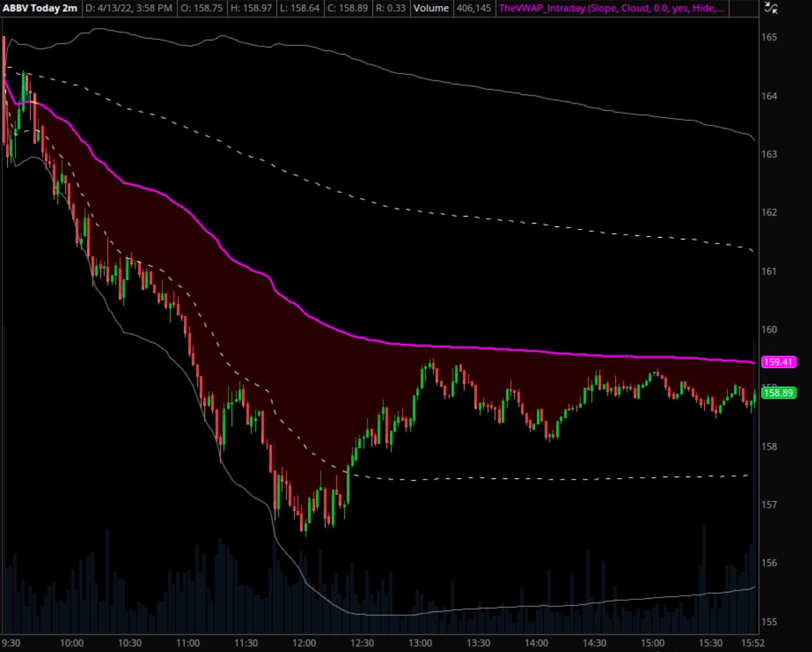Click the 156 price axis label
Screen dimensions: 812x652
pos(769,563)
